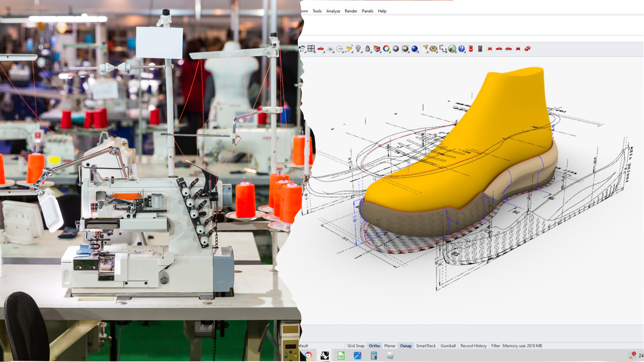Click the gray shaded sphere icon
Image resolution: width=644 pixels, height=362 pixels.
[396, 49]
